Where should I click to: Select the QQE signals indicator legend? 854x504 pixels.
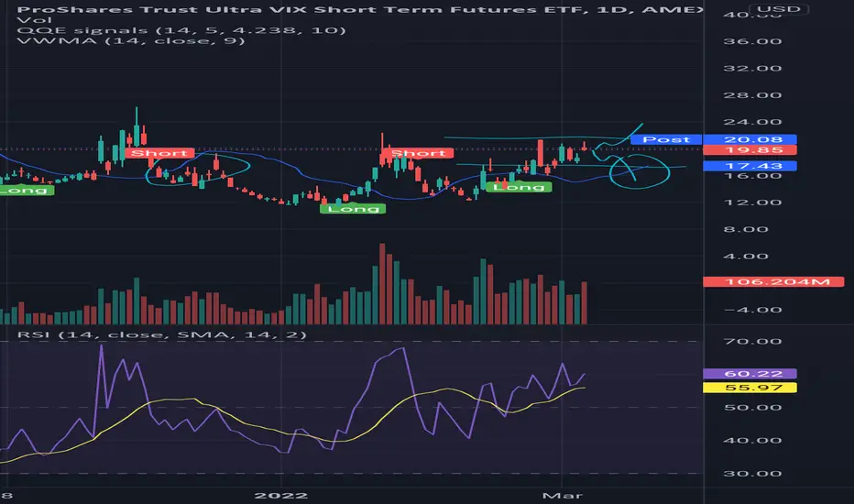point(181,30)
